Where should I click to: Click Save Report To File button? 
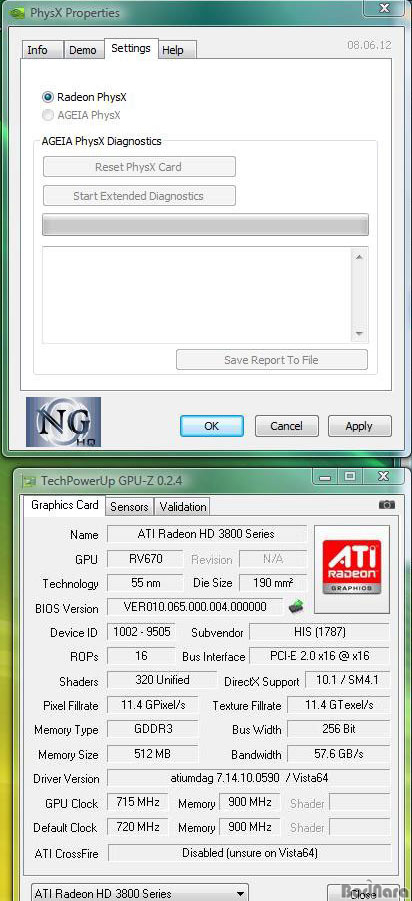click(271, 360)
